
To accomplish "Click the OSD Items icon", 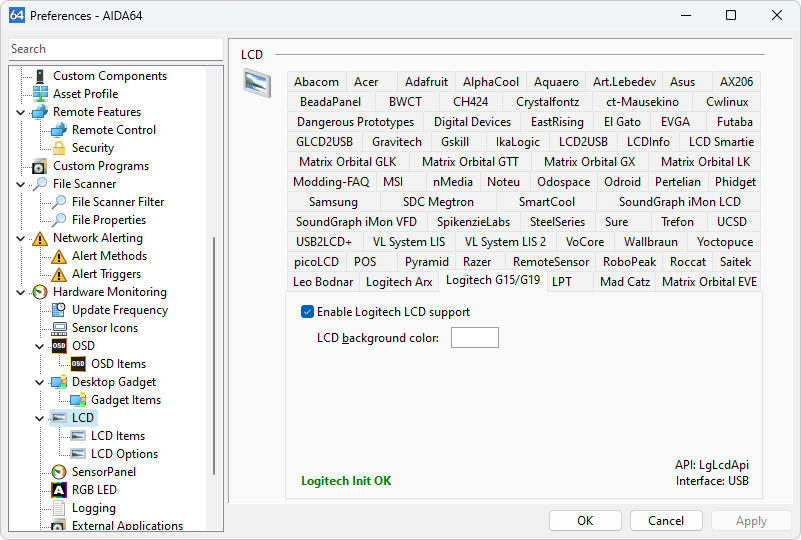I will (78, 364).
